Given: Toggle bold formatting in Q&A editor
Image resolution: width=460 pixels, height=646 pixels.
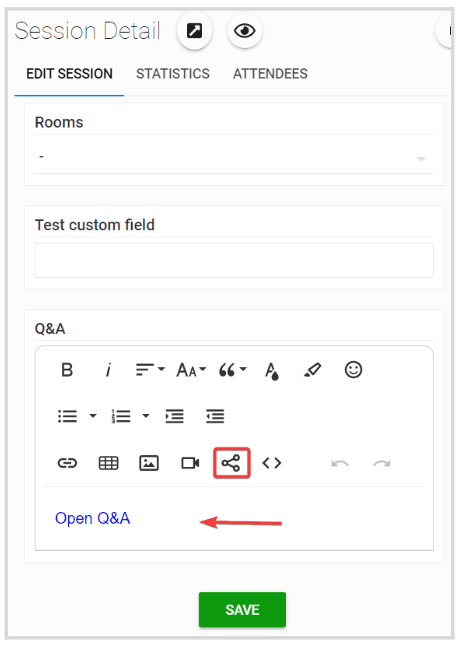Looking at the screenshot, I should click(x=67, y=370).
